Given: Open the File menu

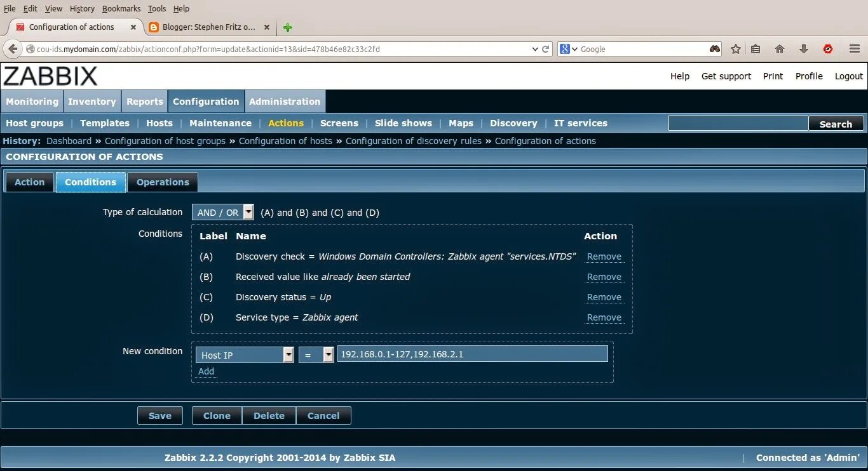Looking at the screenshot, I should click(10, 8).
